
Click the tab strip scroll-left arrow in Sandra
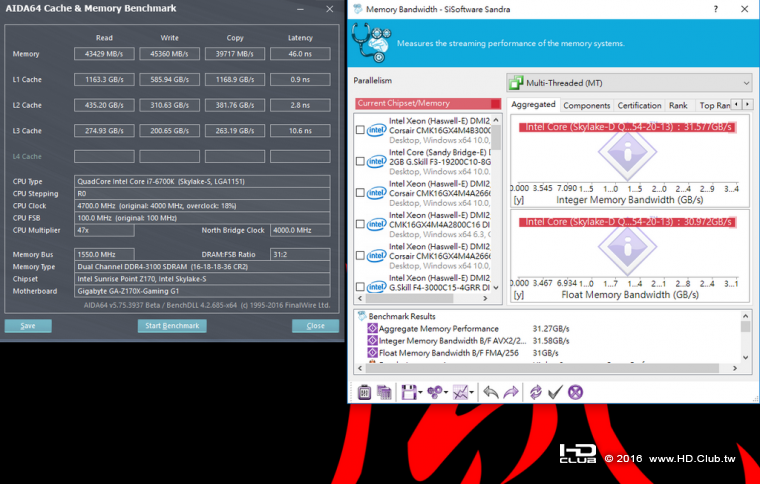pos(736,104)
